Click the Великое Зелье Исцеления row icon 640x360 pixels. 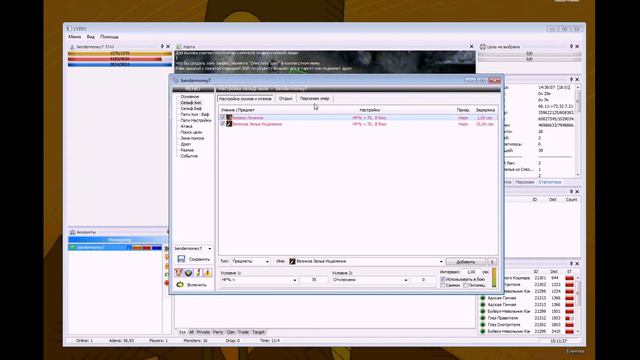point(229,124)
